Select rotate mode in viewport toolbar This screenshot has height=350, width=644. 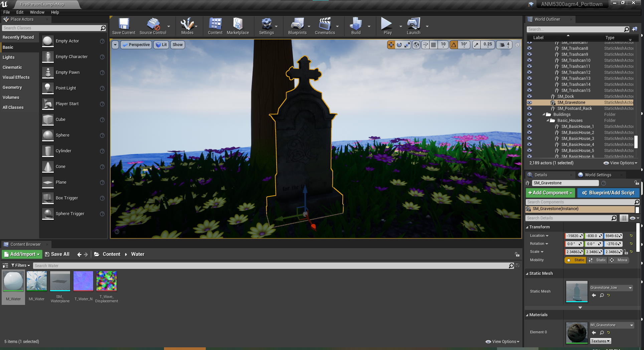[x=399, y=45]
